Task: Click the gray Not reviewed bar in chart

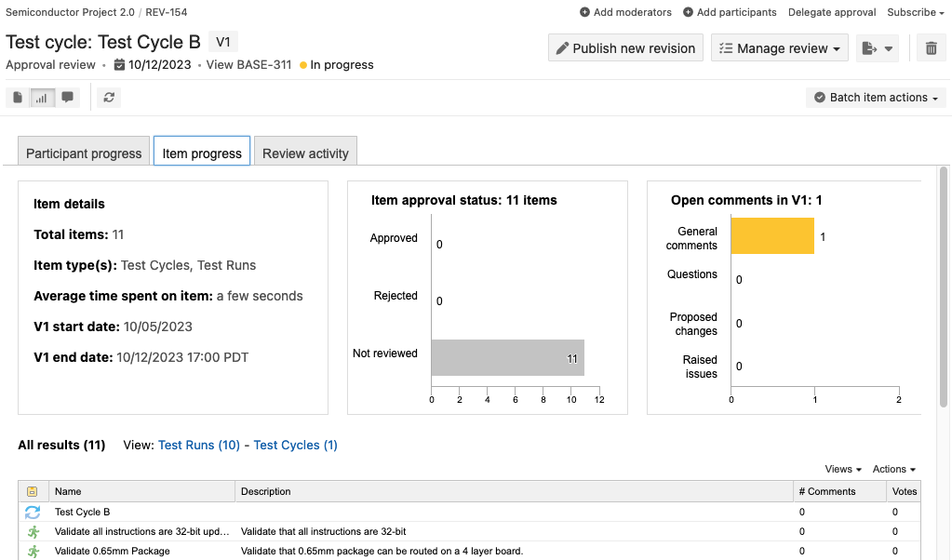Action: [x=507, y=357]
